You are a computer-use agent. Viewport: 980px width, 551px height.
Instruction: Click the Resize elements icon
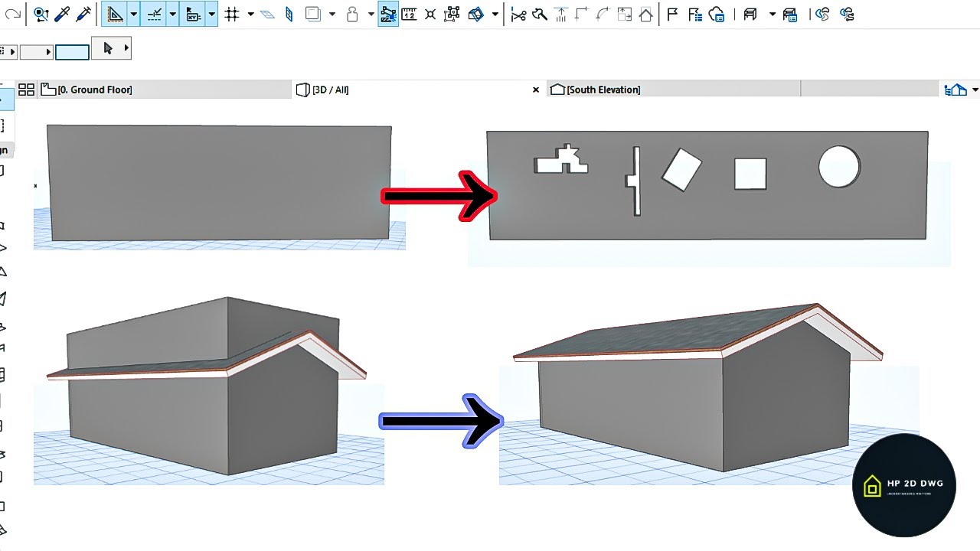point(625,14)
